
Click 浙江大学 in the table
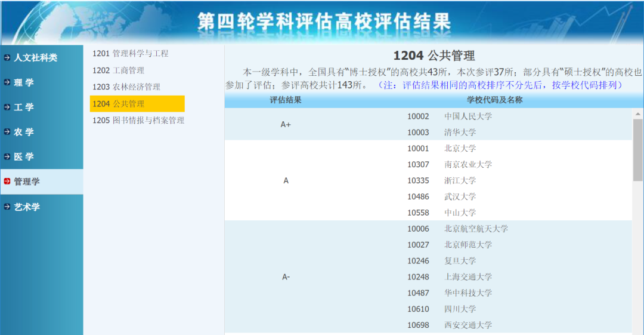click(x=460, y=181)
